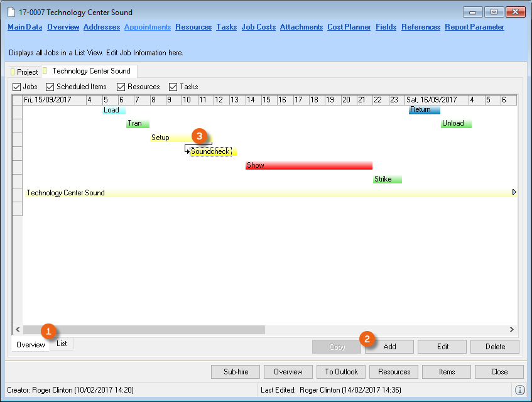Click the Delete button
The image size is (532, 402).
click(x=494, y=347)
